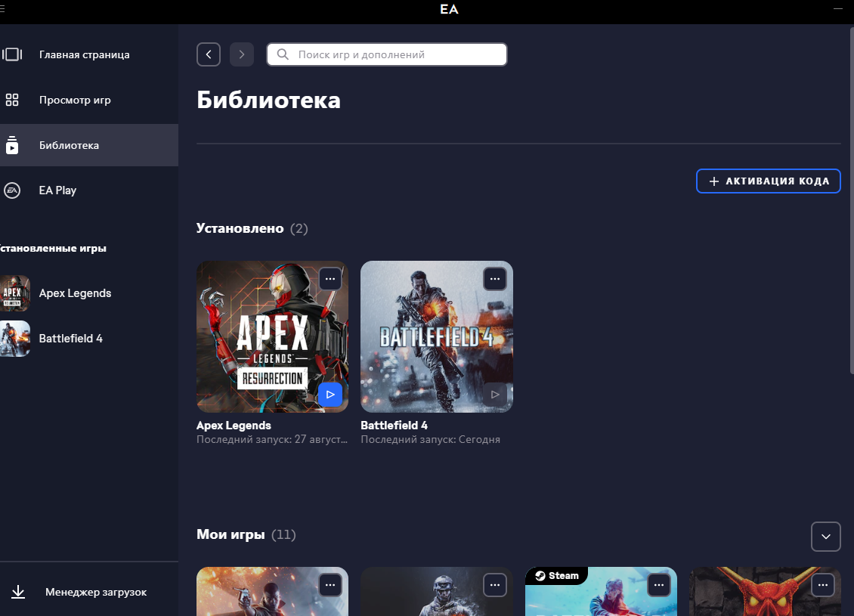Click the Установленные игры sidebar heading
The image size is (854, 616).
point(53,249)
